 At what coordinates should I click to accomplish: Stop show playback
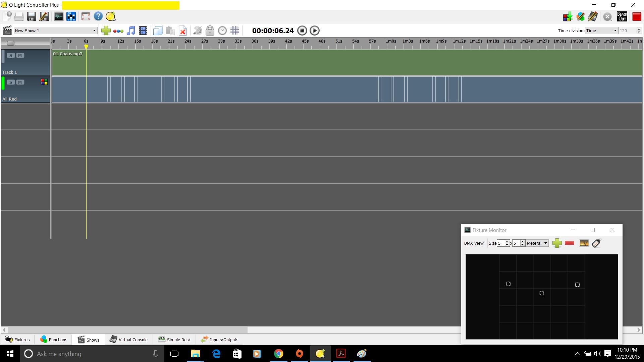(302, 31)
